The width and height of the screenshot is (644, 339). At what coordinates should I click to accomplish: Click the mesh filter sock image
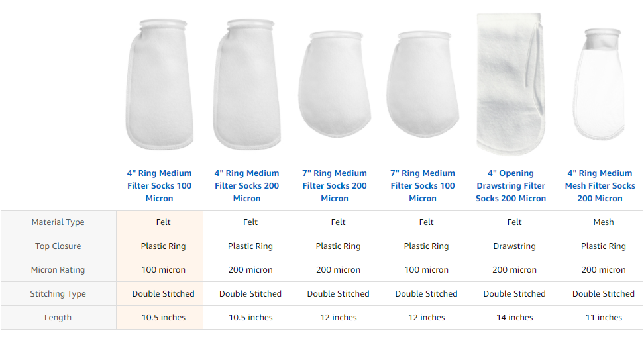pos(599,84)
